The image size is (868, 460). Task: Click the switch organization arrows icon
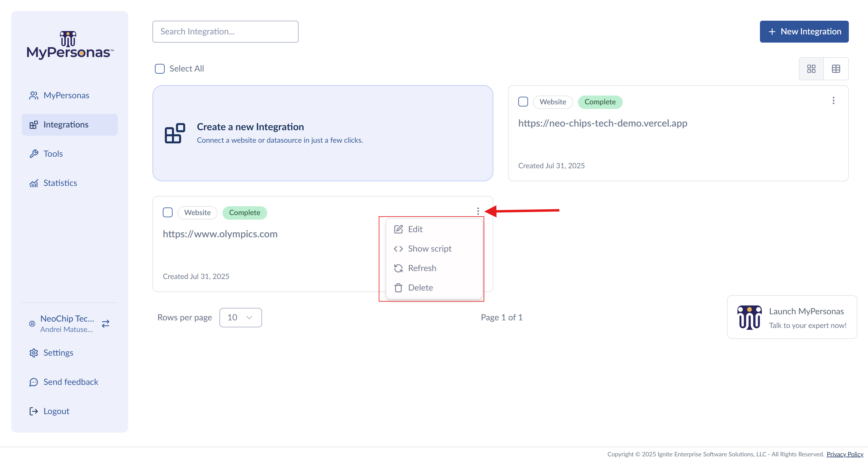coord(106,324)
